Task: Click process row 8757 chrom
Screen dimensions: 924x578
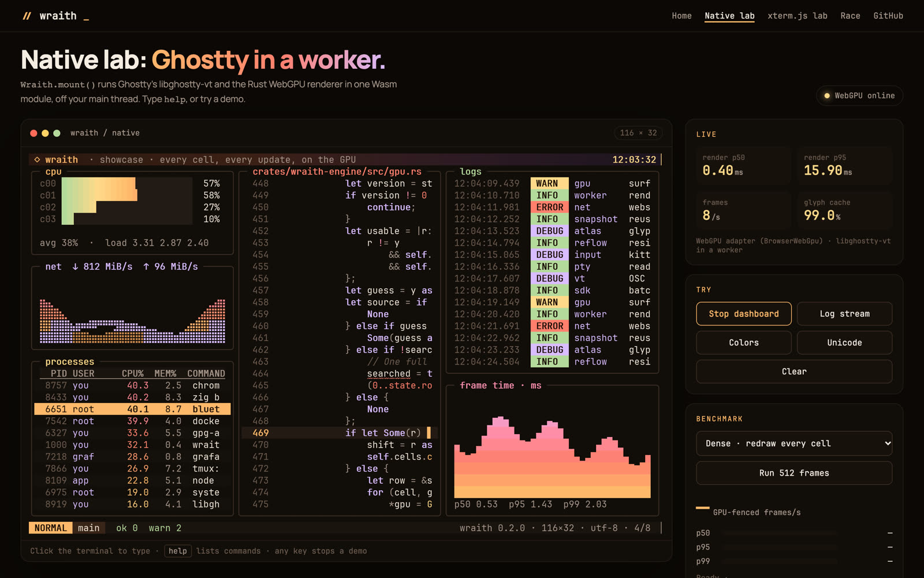Action: pyautogui.click(x=132, y=386)
